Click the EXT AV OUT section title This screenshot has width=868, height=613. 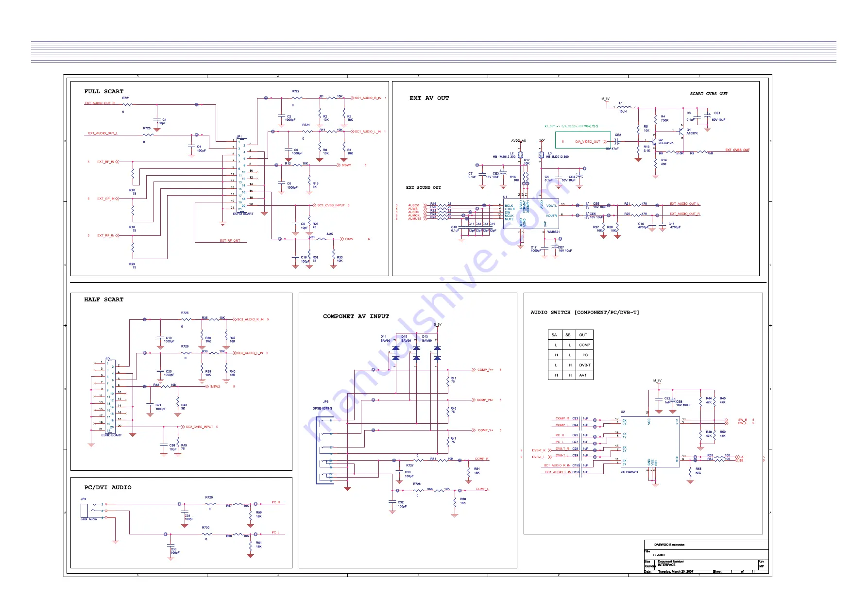click(x=429, y=98)
